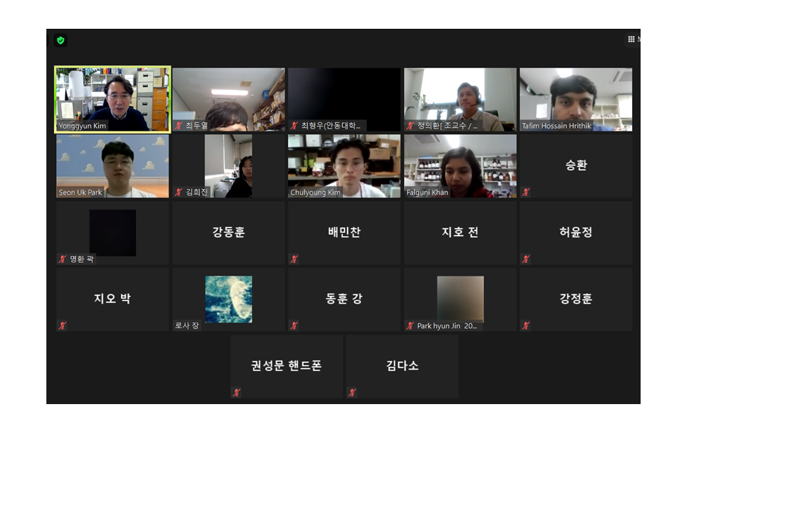Select Falguni Khan's video tile

[460, 165]
